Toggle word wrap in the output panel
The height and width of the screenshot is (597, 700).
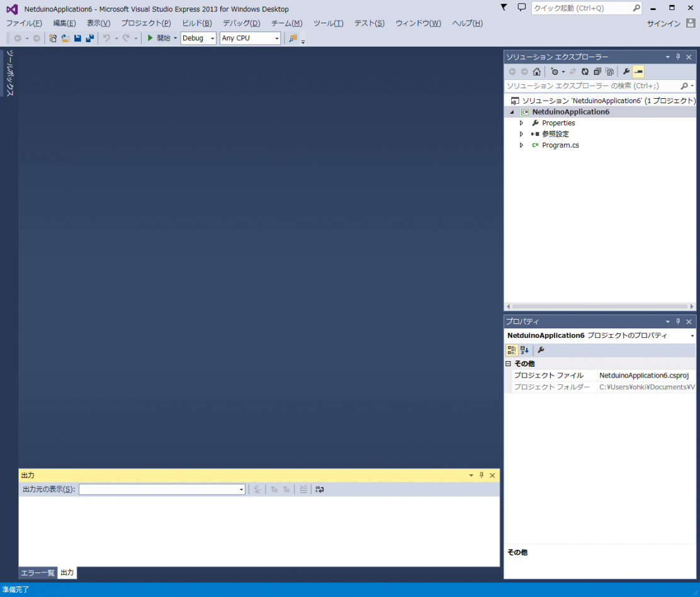click(320, 489)
